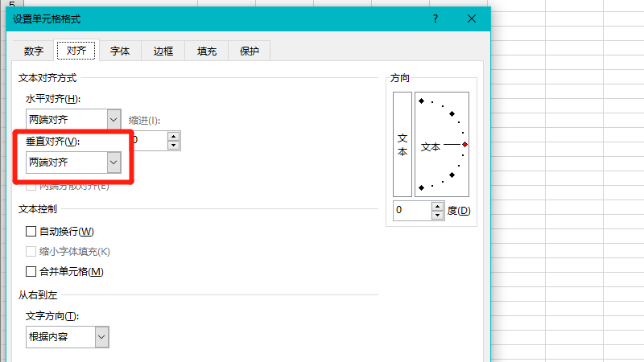Increase the degrees with the up spinner
This screenshot has width=644, height=362.
click(x=438, y=207)
